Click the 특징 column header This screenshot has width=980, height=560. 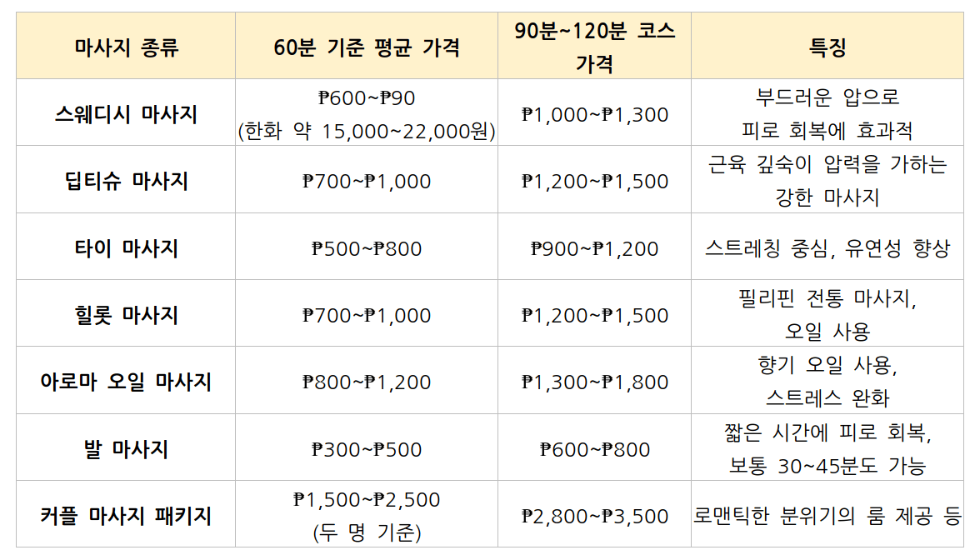(x=827, y=47)
